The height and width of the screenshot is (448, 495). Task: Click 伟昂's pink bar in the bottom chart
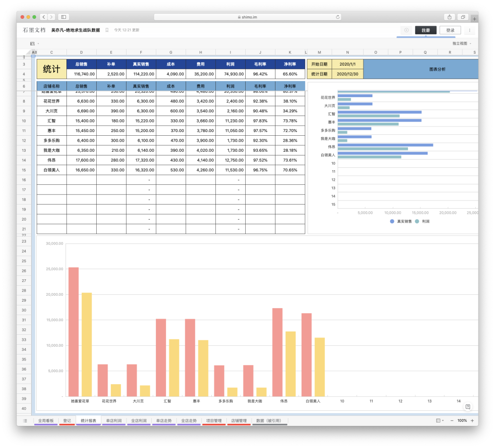(277, 352)
